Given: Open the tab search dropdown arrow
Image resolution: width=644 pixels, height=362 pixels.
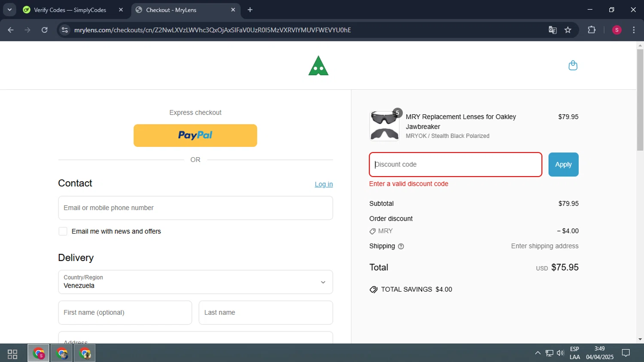Looking at the screenshot, I should pyautogui.click(x=9, y=10).
